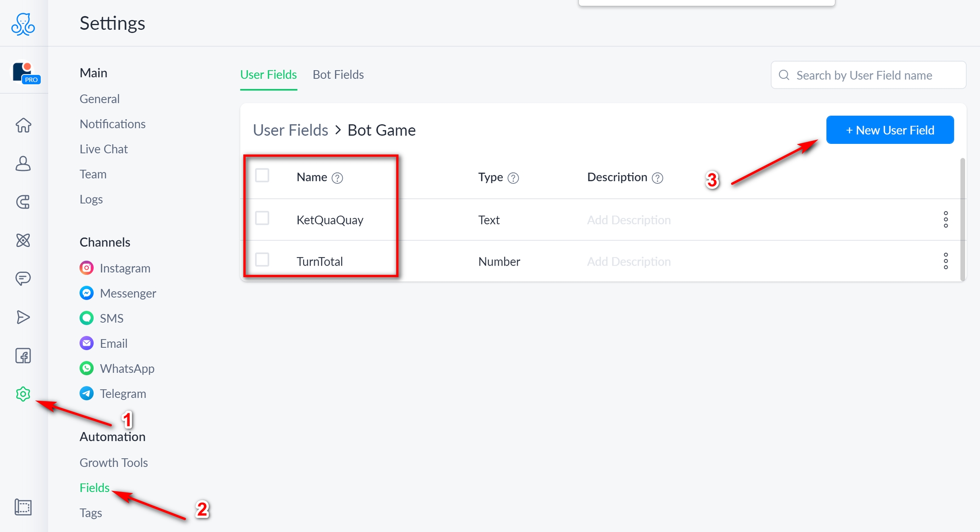Switch to the Bot Fields tab
Image resolution: width=980 pixels, height=532 pixels.
338,74
